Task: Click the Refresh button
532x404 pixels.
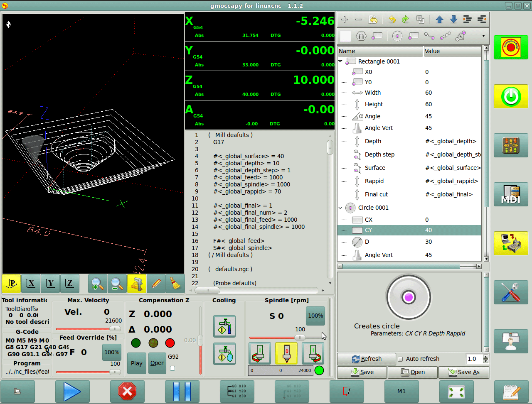Action: [366, 359]
